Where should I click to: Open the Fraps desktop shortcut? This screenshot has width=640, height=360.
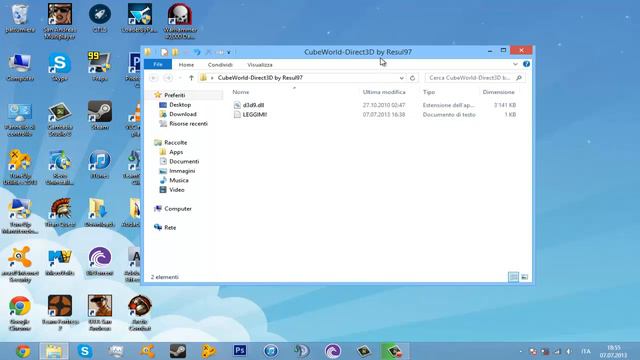point(100,67)
